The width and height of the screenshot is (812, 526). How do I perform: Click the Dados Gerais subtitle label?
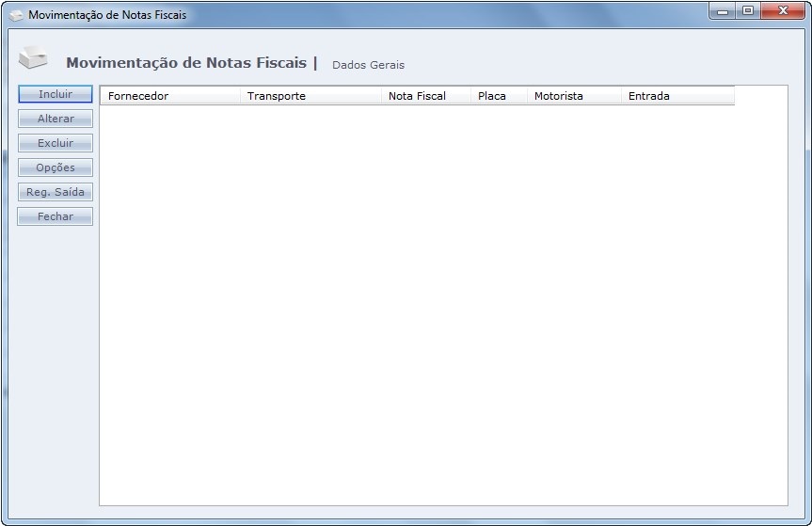pyautogui.click(x=368, y=65)
